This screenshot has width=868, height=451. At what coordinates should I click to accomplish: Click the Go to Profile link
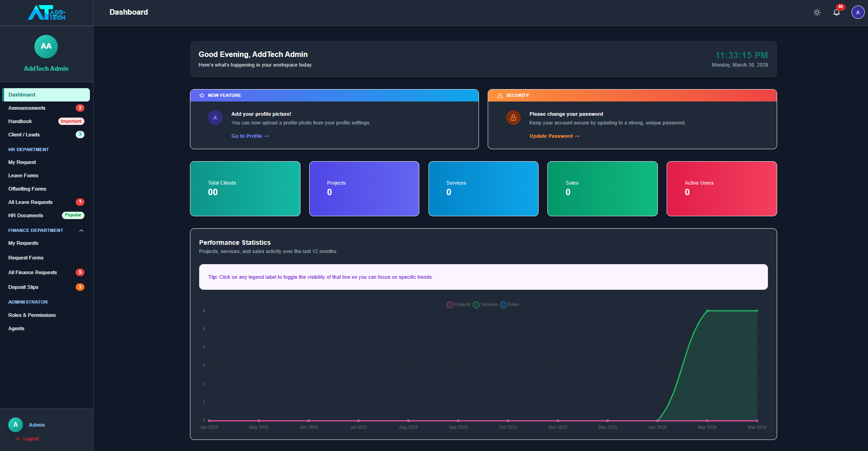tap(250, 136)
